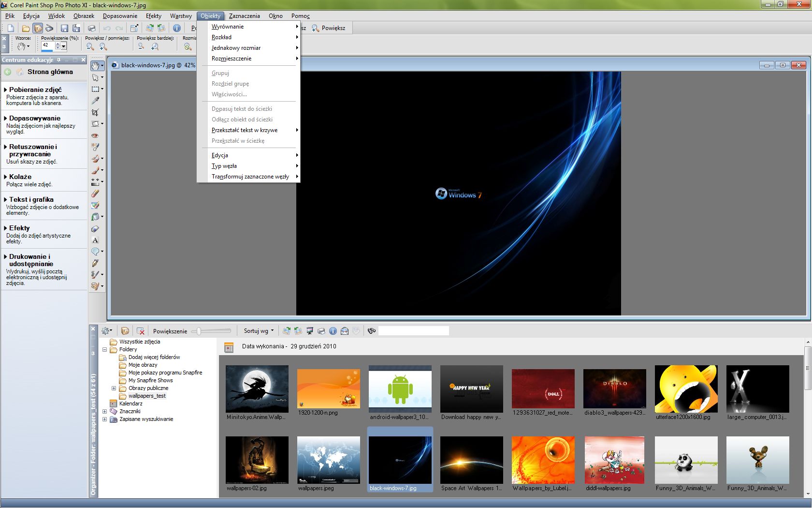Click the Save floppy icon
This screenshot has height=508, width=812.
[x=64, y=28]
